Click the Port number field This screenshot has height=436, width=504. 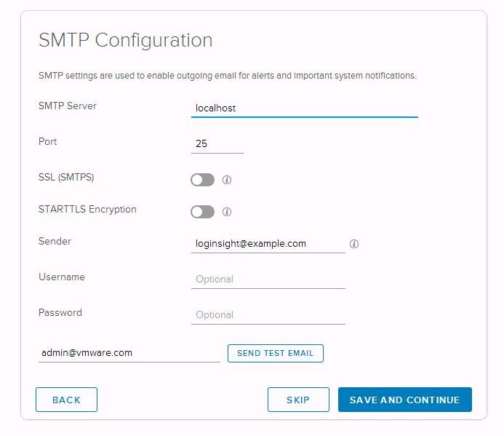pos(217,144)
